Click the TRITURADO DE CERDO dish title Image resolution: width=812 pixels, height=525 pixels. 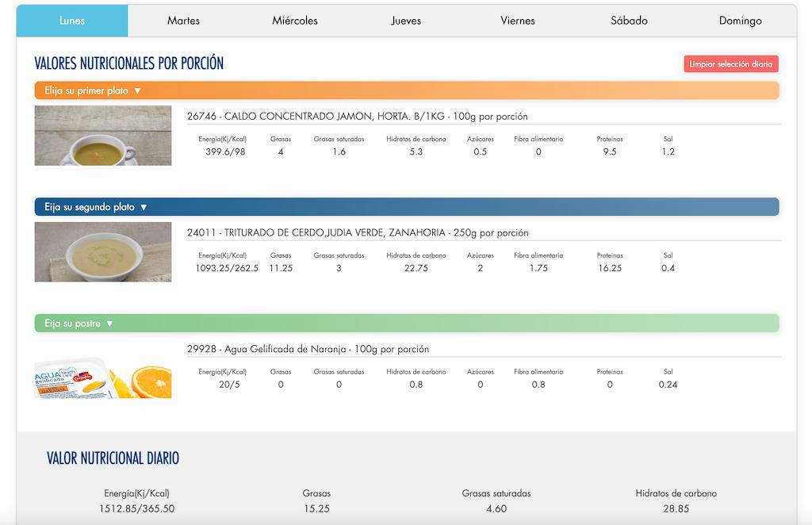[x=357, y=232]
